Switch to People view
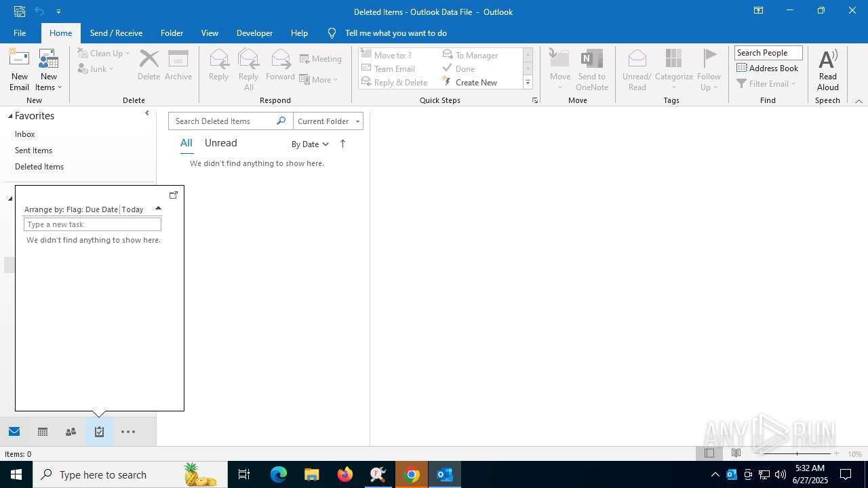Screen dimensions: 868x488 (x=71, y=432)
